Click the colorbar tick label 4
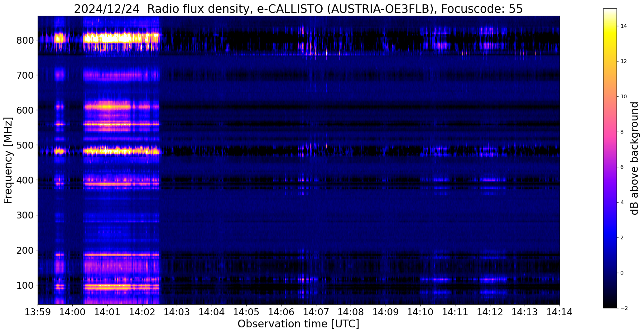The image size is (644, 333). (x=622, y=203)
